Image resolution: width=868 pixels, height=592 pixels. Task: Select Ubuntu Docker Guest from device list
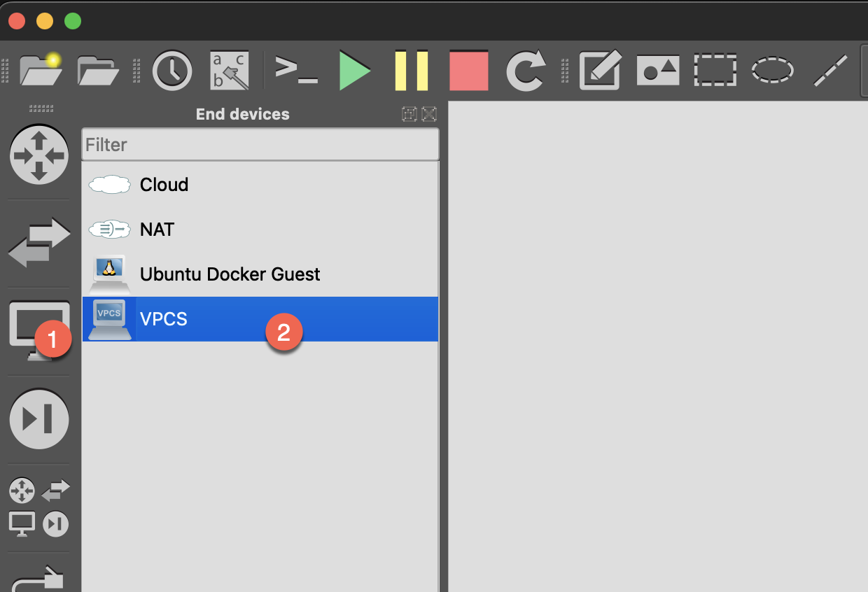[230, 274]
